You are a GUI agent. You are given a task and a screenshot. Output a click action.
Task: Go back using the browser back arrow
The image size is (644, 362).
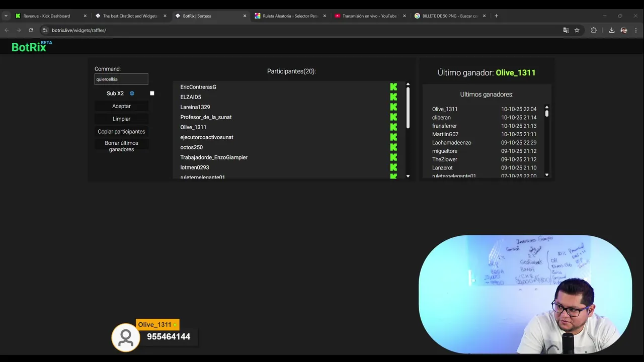pos(7,30)
